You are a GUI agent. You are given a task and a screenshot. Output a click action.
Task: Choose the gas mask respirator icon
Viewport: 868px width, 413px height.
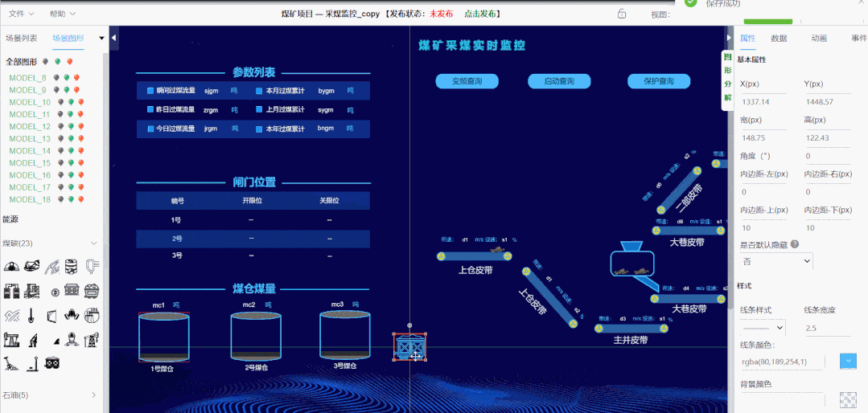point(72,315)
